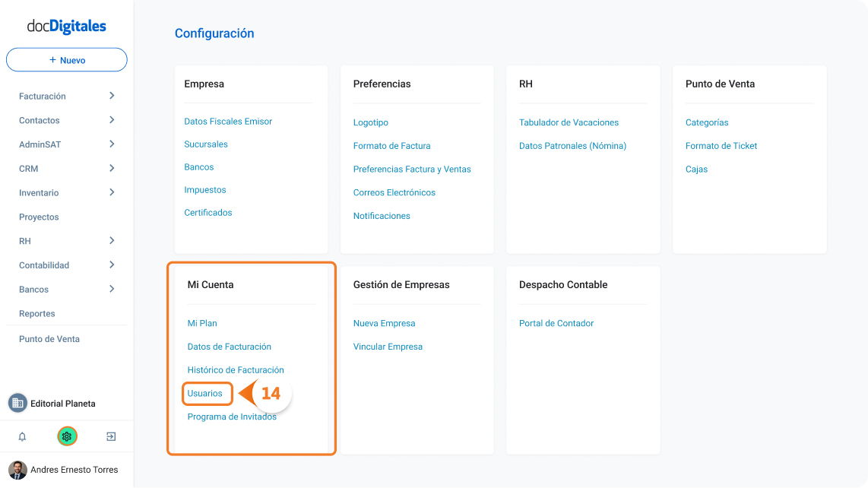Click Andres Ernesto Torres profile photo

pyautogui.click(x=17, y=470)
